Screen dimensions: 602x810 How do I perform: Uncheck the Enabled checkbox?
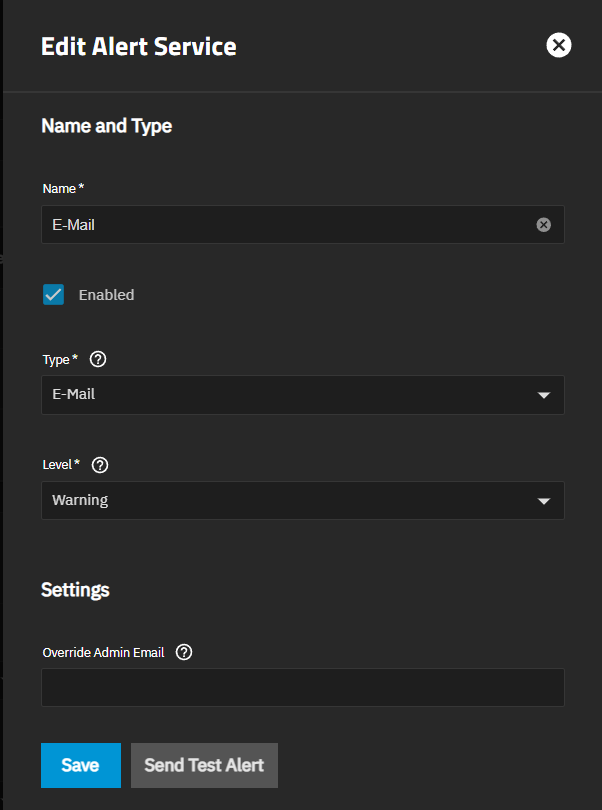pos(54,295)
